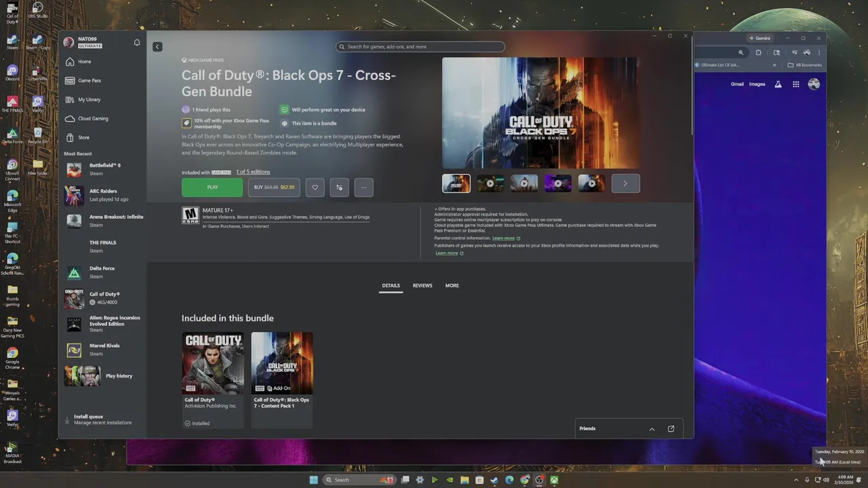The width and height of the screenshot is (868, 488).
Task: Select the Recycle Bin desktop icon
Action: click(x=38, y=136)
